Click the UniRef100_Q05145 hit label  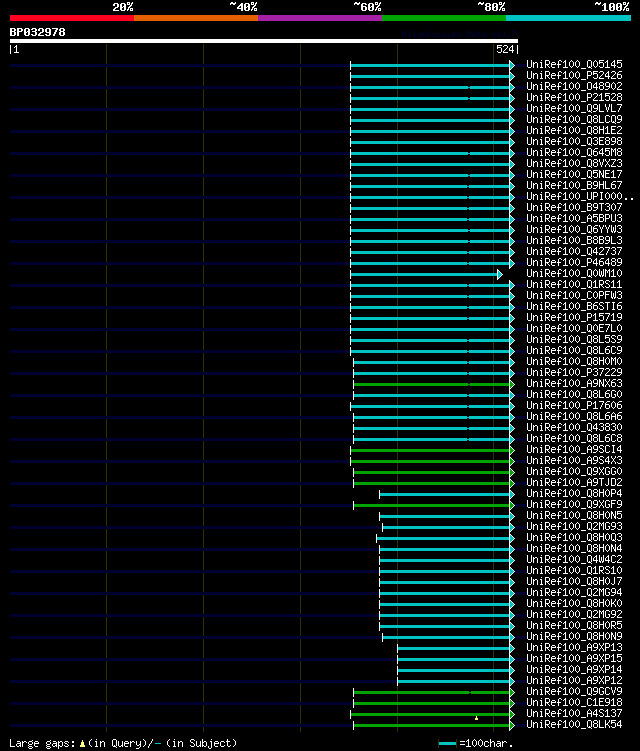pyautogui.click(x=574, y=64)
